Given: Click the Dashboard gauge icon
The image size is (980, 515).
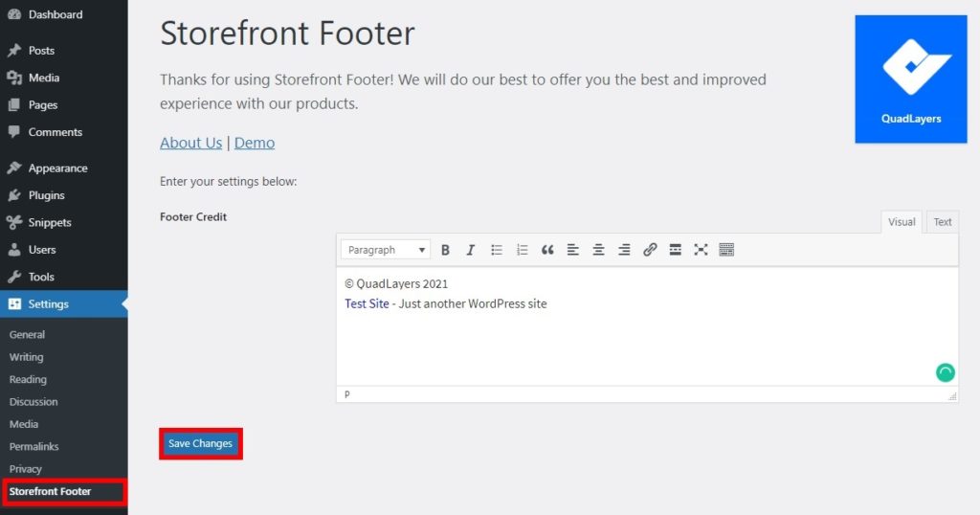Looking at the screenshot, I should [x=13, y=14].
